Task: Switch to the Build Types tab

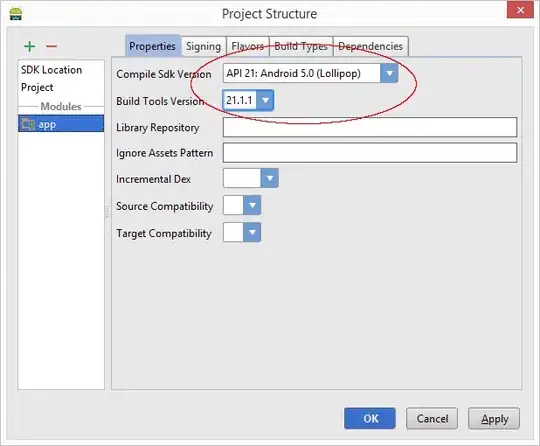Action: 301,46
